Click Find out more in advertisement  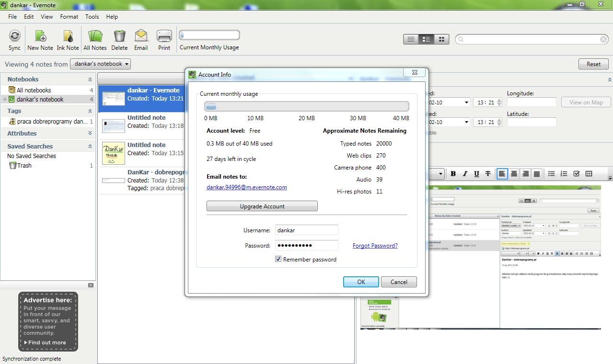coord(45,342)
